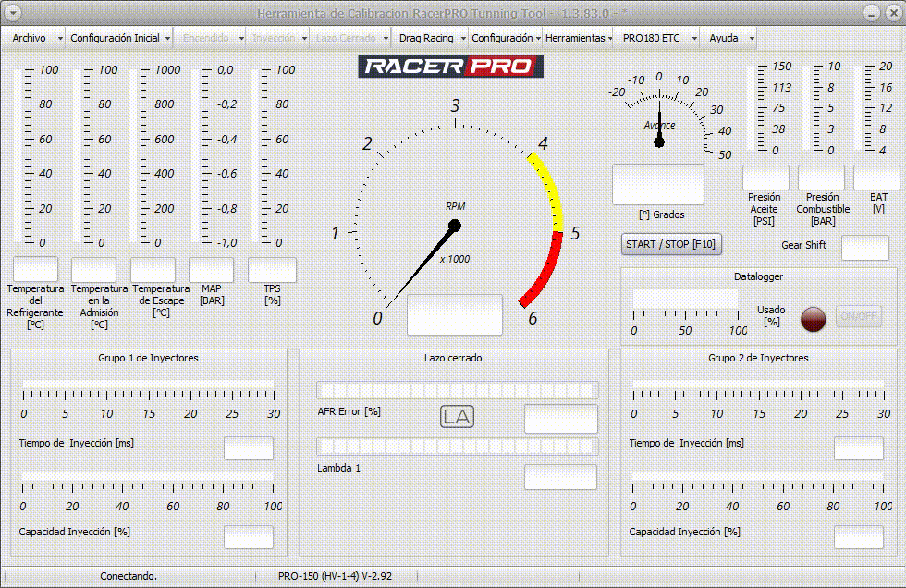Screen dimensions: 906x588
Task: Click the Datalogger Usado progress bar
Action: coord(685,299)
